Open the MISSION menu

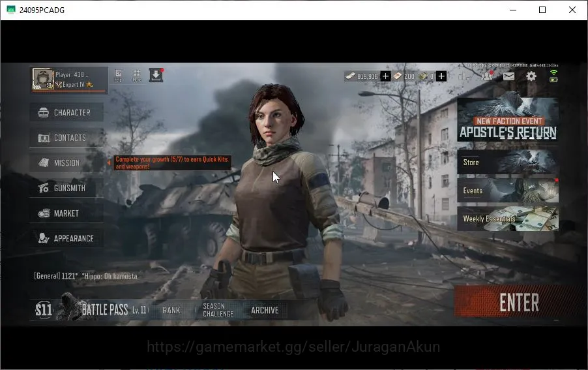pyautogui.click(x=66, y=163)
